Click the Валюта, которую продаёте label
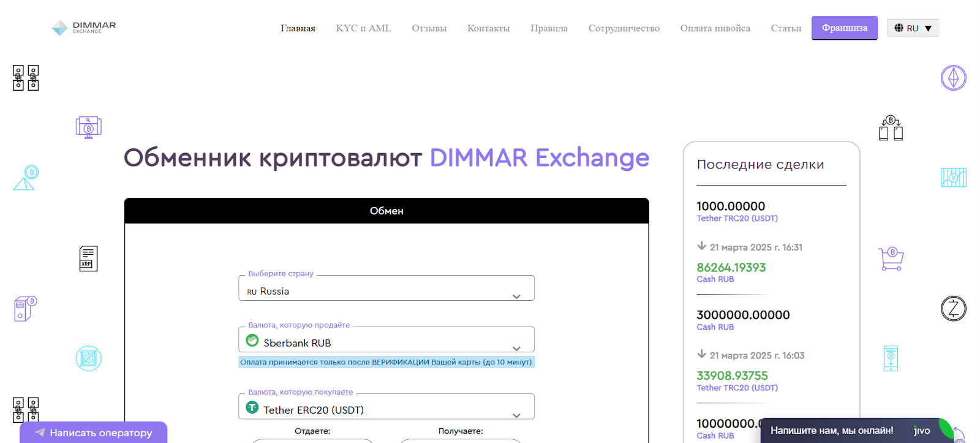This screenshot has width=980, height=443. 299,325
